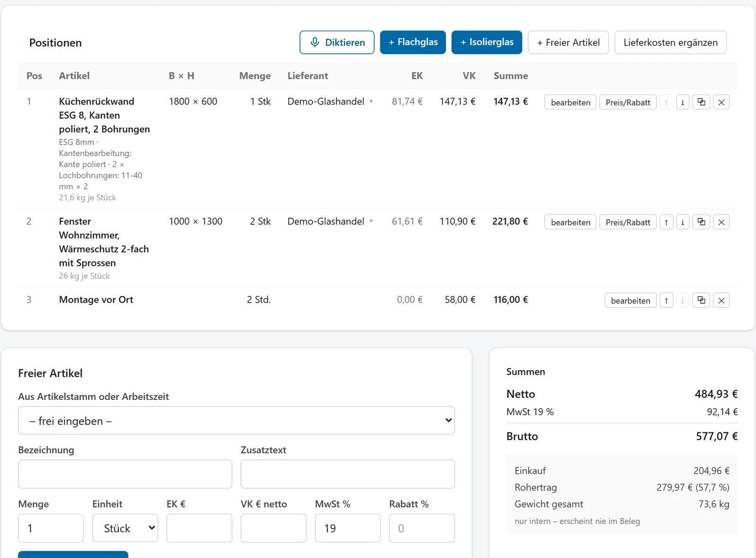Click 'Lieferkosten ergänzen'
Viewport: 756px width, 558px height.
click(670, 42)
